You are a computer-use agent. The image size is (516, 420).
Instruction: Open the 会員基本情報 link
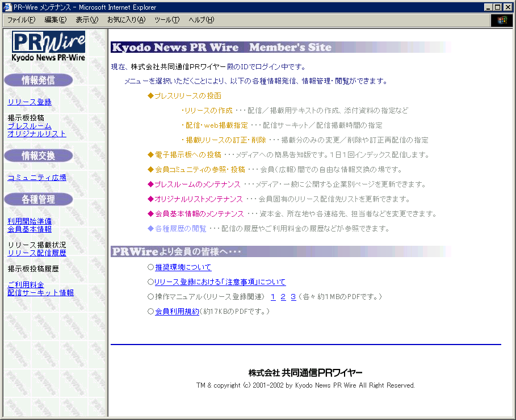pos(30,229)
